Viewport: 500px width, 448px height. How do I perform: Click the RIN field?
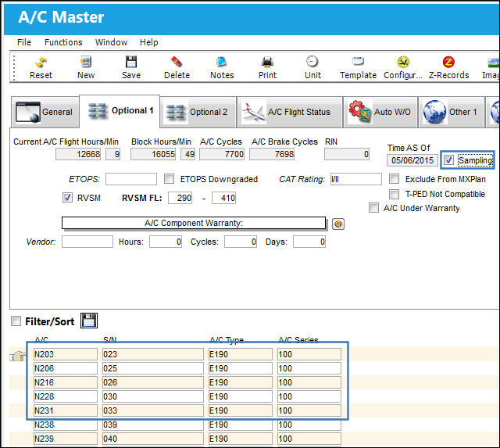point(347,154)
